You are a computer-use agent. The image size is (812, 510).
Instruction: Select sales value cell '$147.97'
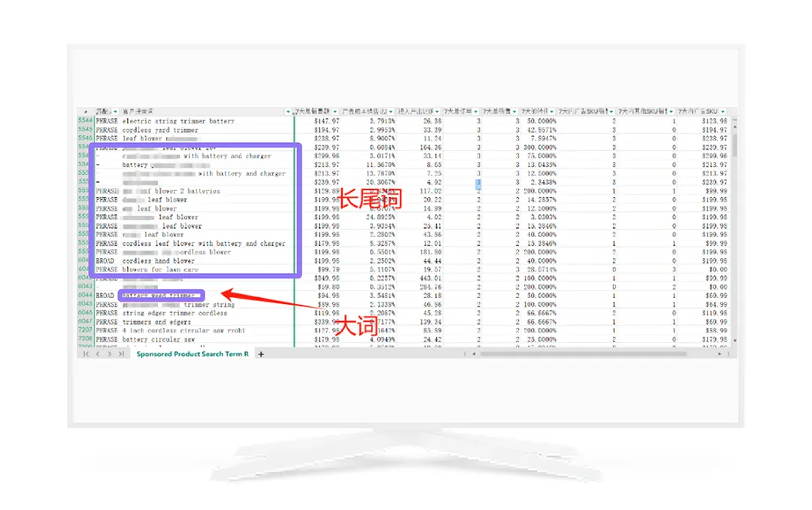coord(327,121)
